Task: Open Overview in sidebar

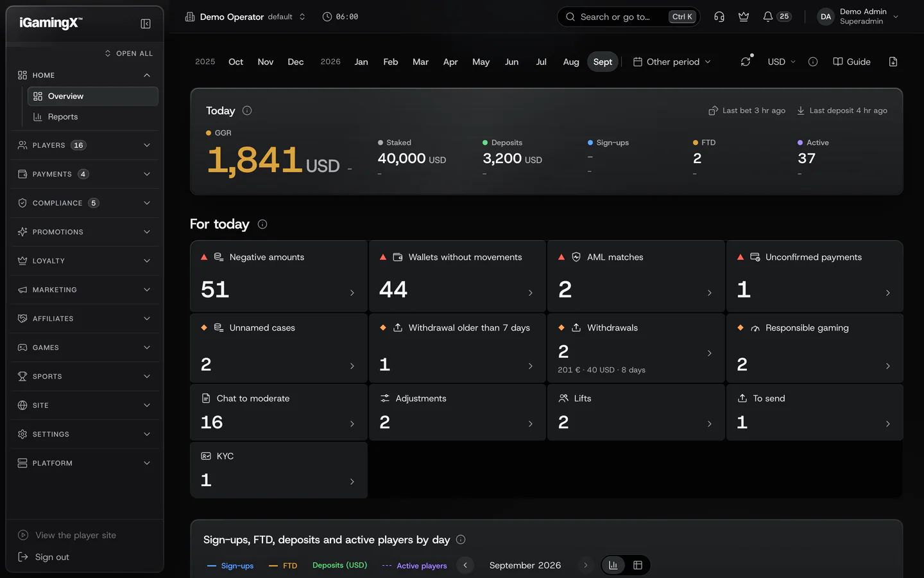Action: [93, 96]
